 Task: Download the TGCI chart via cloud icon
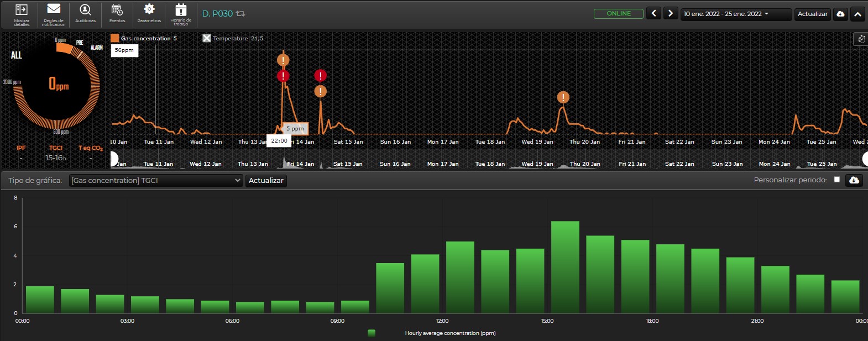[854, 180]
